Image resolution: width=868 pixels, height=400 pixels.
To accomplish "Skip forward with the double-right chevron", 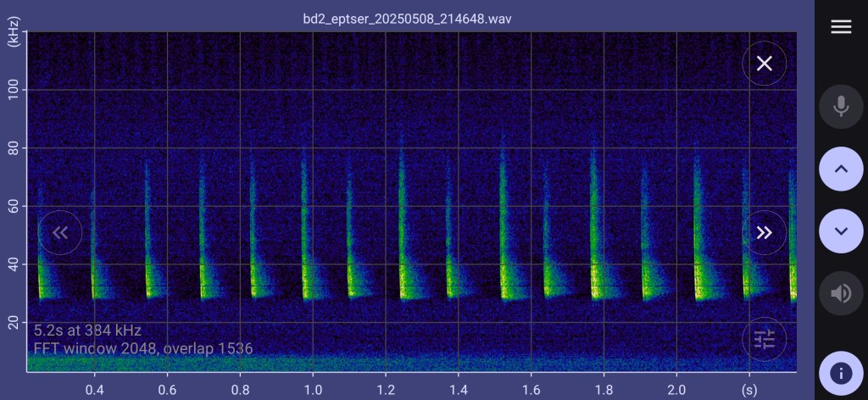I will 764,233.
